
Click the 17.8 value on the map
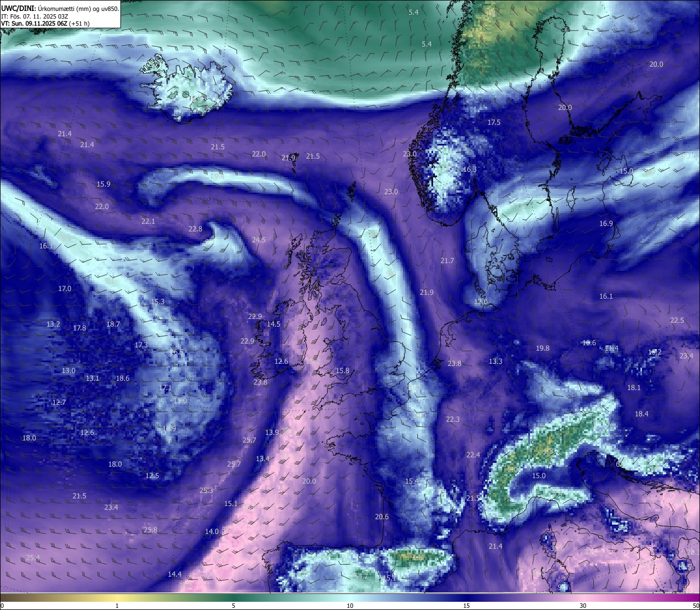(79, 328)
